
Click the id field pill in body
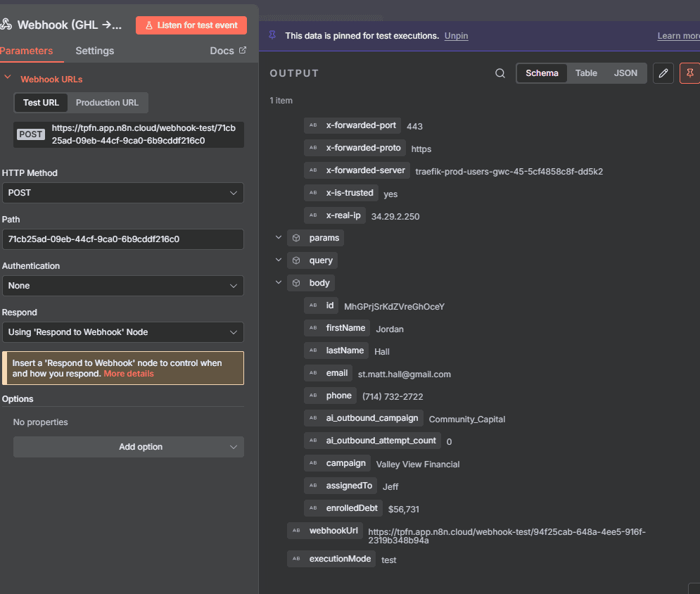(321, 305)
